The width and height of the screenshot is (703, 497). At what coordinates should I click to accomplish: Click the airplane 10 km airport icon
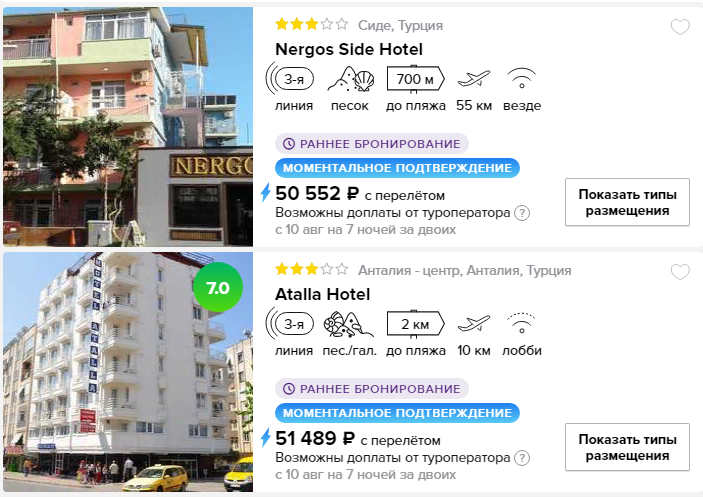(x=474, y=324)
